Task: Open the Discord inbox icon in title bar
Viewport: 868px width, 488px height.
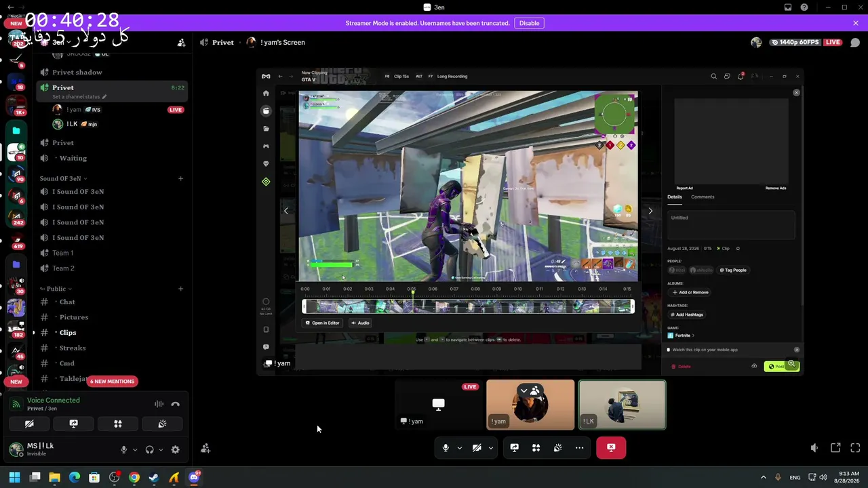Action: pos(788,7)
